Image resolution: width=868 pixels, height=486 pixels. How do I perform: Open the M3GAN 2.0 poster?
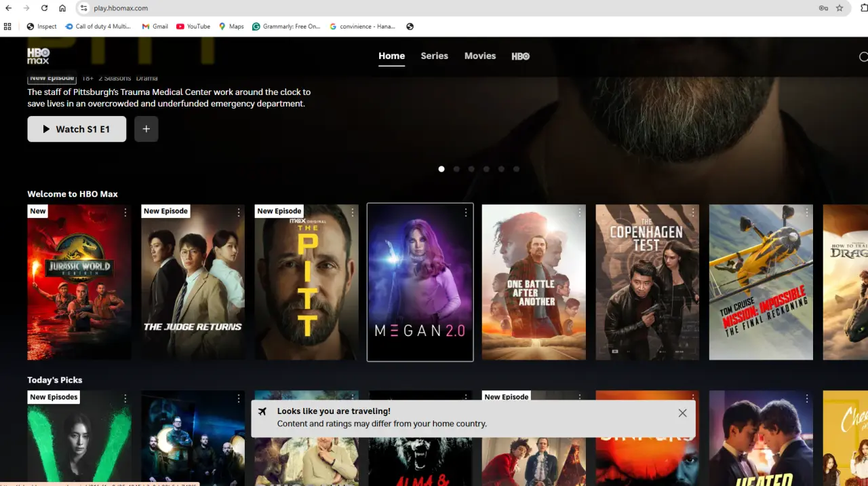pyautogui.click(x=420, y=282)
